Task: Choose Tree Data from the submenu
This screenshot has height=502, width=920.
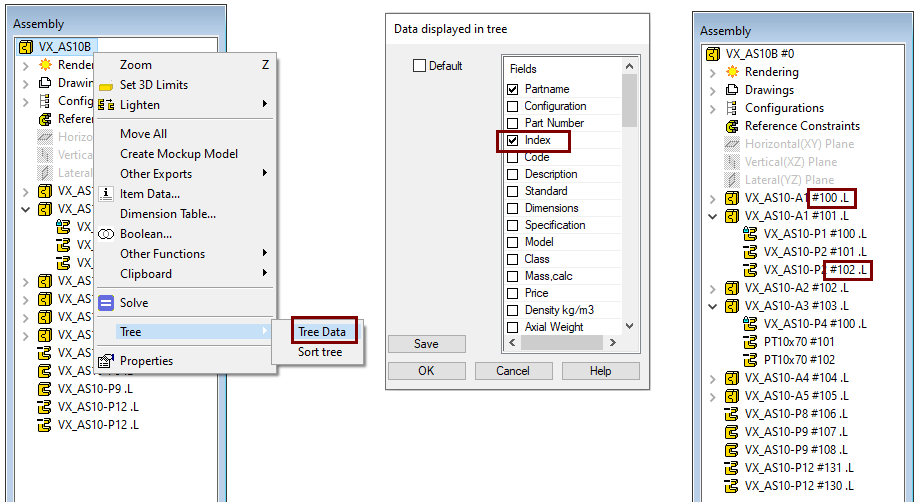Action: [320, 332]
